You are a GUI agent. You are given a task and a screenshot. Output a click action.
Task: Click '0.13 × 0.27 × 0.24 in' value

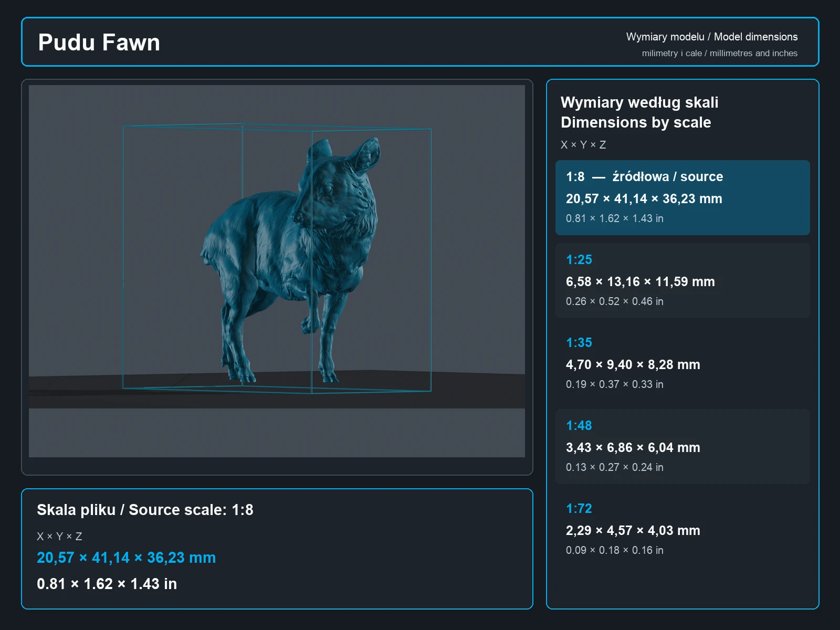point(614,467)
